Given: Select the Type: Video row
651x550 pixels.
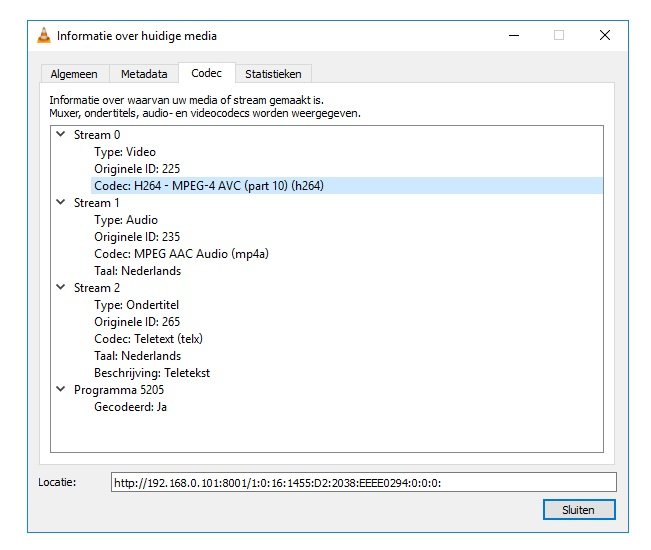Looking at the screenshot, I should tap(125, 152).
